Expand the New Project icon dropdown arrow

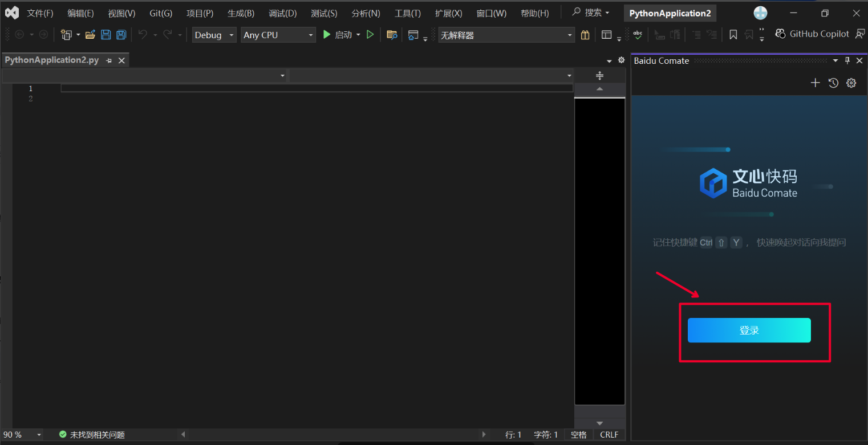[x=78, y=35]
